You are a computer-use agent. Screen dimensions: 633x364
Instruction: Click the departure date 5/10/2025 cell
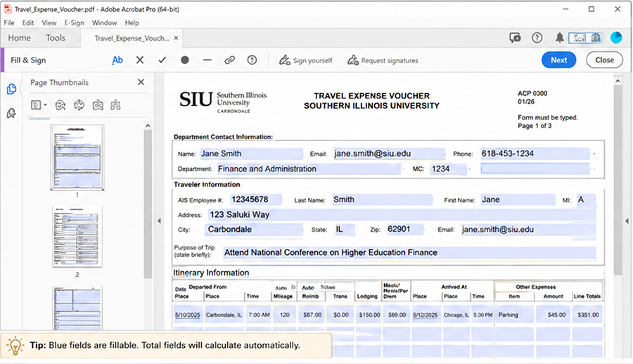pyautogui.click(x=188, y=315)
